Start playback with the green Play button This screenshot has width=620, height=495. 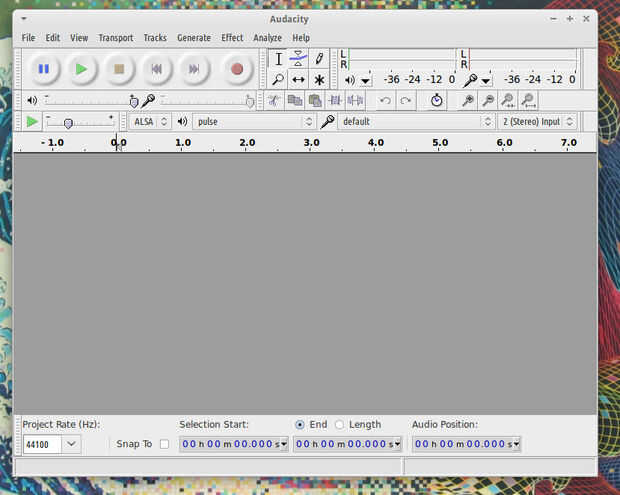coord(81,69)
